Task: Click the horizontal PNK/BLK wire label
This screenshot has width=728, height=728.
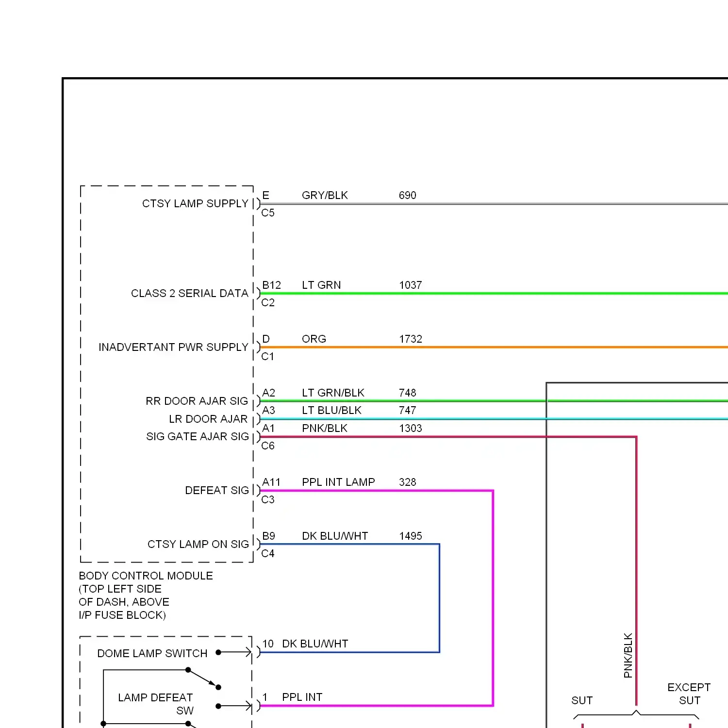Action: click(x=325, y=428)
